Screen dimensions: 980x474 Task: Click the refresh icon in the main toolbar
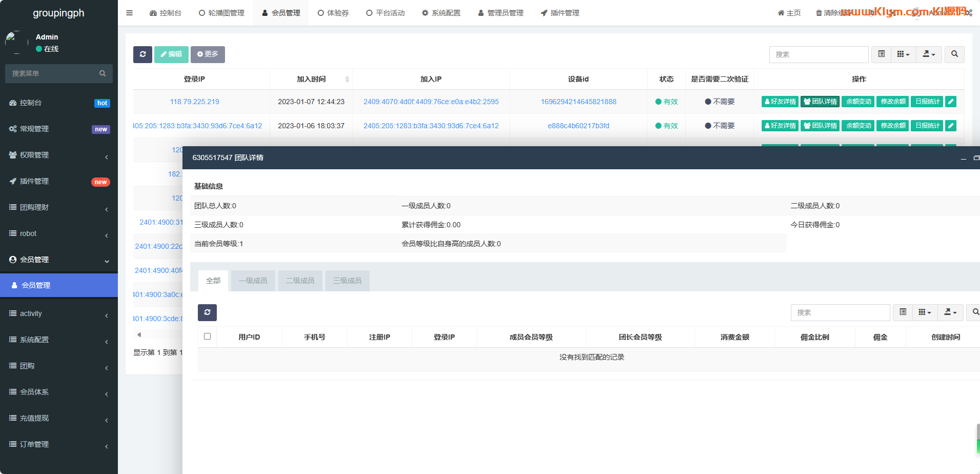142,54
